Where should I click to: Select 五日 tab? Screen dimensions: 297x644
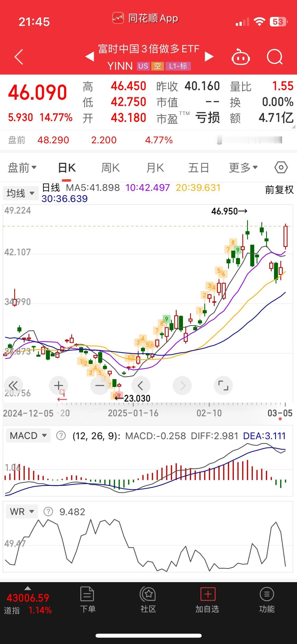pos(199,168)
